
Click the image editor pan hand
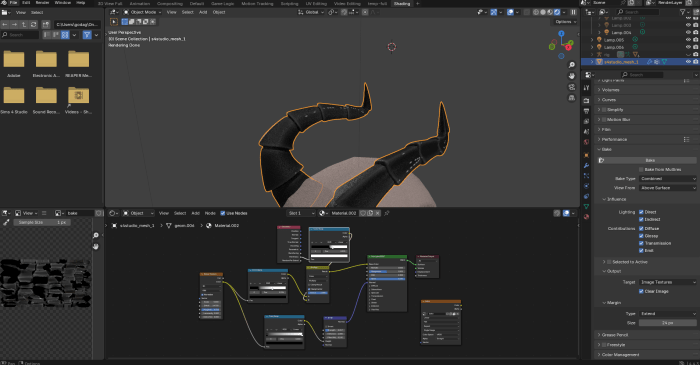(x=96, y=246)
